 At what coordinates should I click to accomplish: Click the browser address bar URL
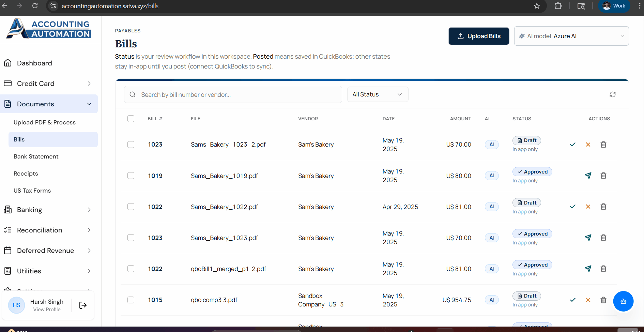coord(110,6)
